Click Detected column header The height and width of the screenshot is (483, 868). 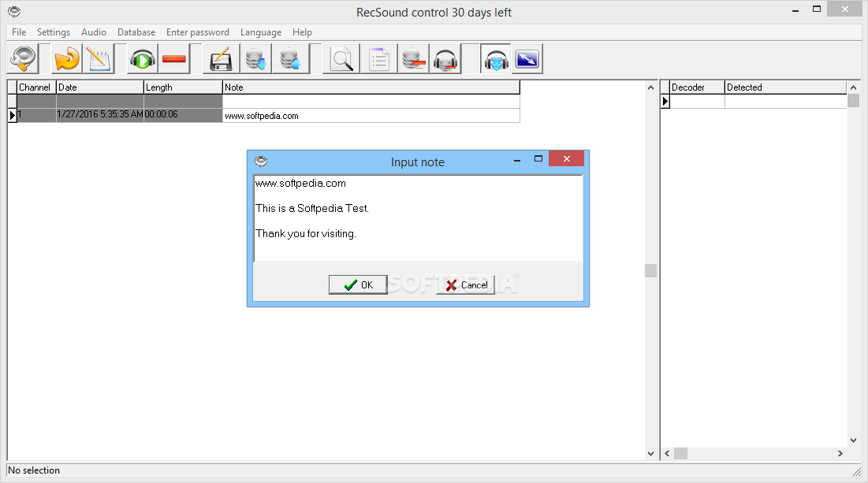[785, 87]
